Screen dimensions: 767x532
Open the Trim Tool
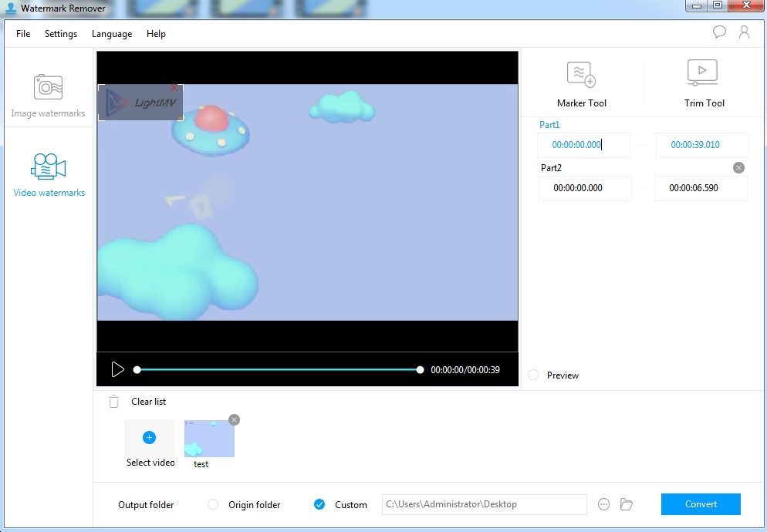703,74
